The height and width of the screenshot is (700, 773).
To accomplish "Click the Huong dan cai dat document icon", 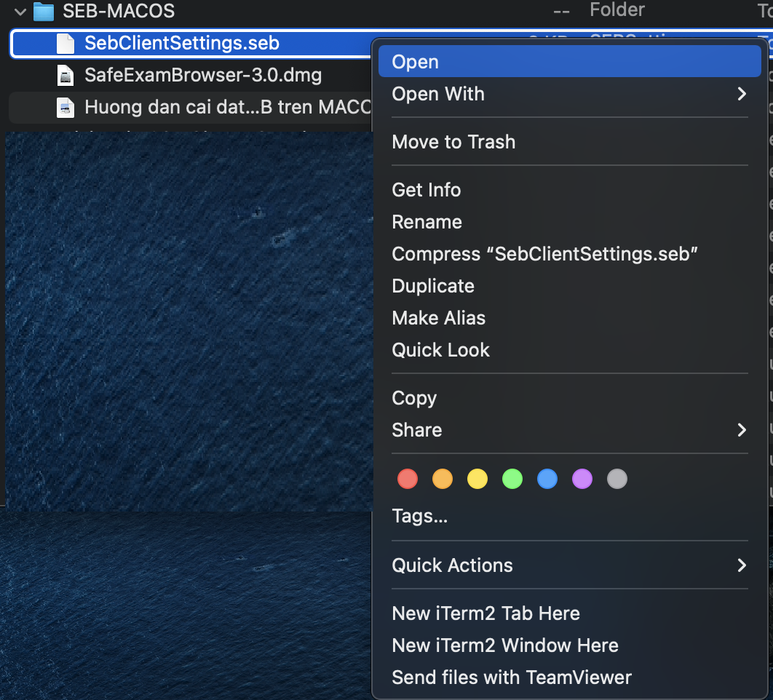I will pyautogui.click(x=66, y=108).
